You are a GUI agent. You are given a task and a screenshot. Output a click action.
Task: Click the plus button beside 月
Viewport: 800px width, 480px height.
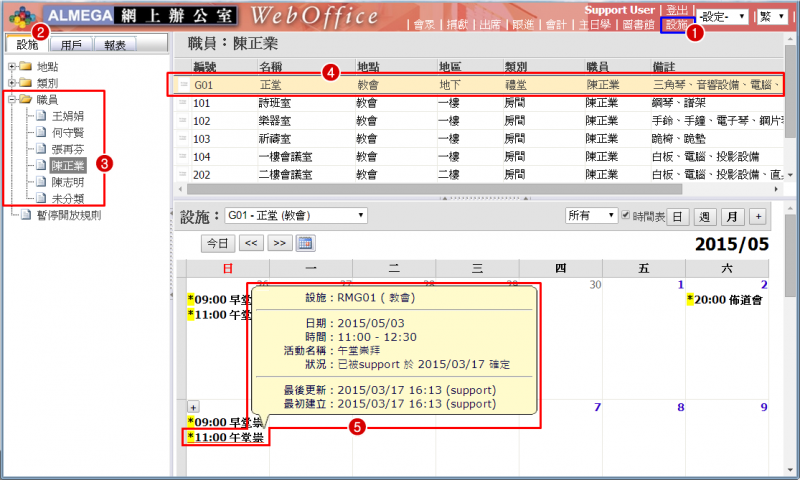point(758,216)
